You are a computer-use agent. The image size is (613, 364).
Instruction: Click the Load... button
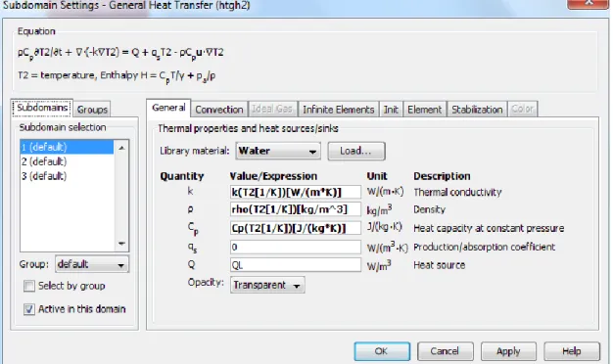pos(356,151)
